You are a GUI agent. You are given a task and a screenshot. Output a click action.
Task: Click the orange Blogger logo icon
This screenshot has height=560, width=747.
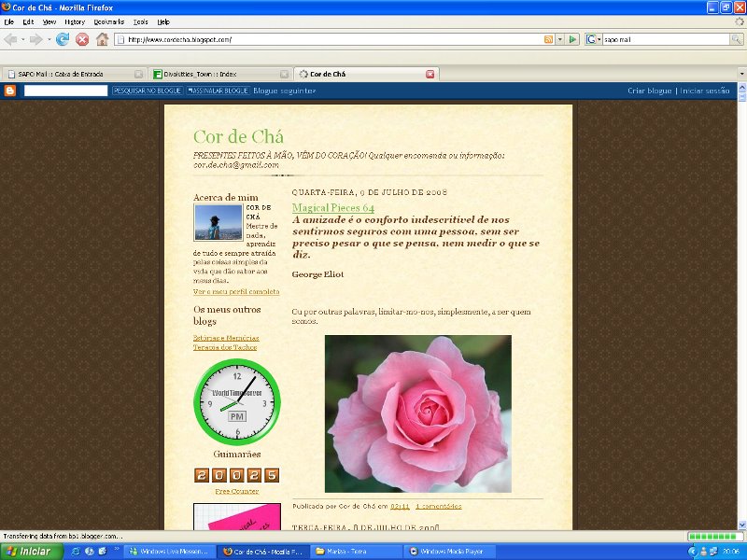10,91
